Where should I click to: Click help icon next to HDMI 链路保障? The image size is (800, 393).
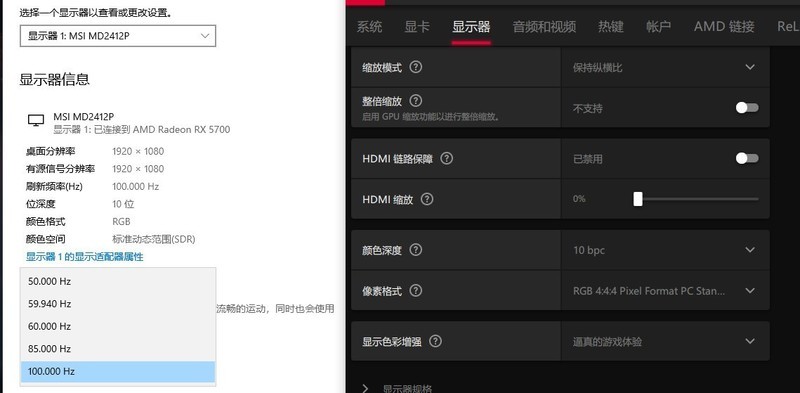446,158
